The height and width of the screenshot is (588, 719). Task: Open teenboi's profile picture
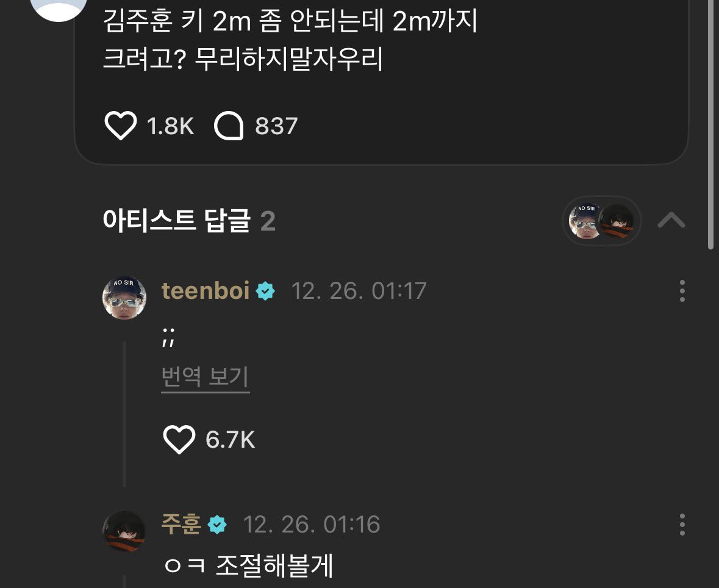(x=124, y=297)
